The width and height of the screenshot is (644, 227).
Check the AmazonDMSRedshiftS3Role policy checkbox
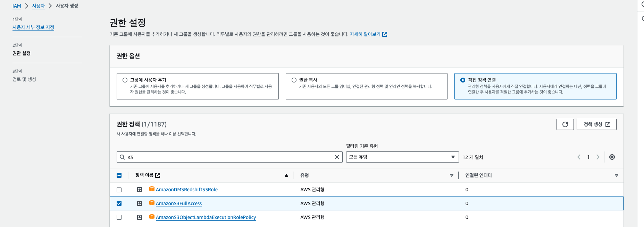point(119,190)
